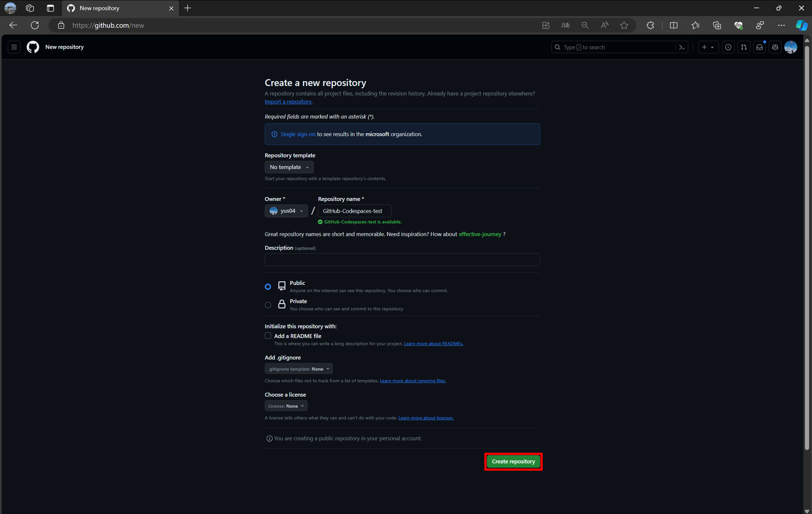Image resolution: width=812 pixels, height=514 pixels.
Task: Open the License None dropdown
Action: point(286,406)
